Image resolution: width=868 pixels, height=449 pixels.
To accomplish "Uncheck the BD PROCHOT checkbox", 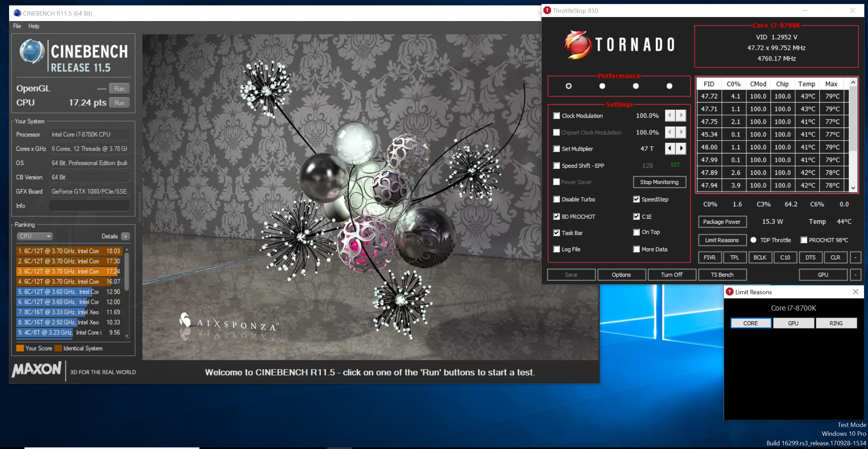I will [x=556, y=217].
